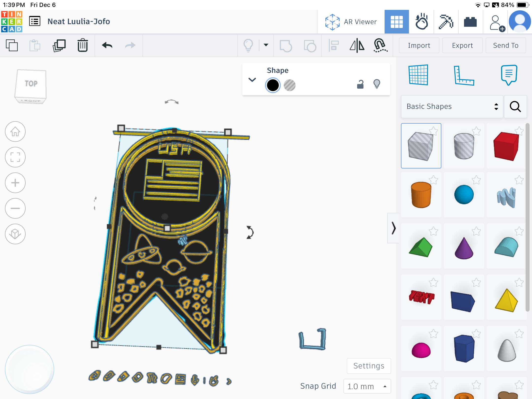Switch to 3D design grid view
The height and width of the screenshot is (399, 532).
point(397,22)
